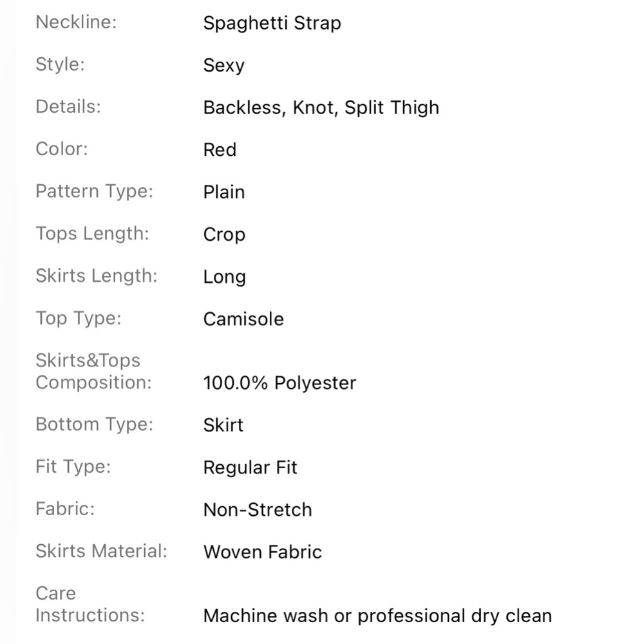Click the "Long" skirts length value

(x=224, y=278)
